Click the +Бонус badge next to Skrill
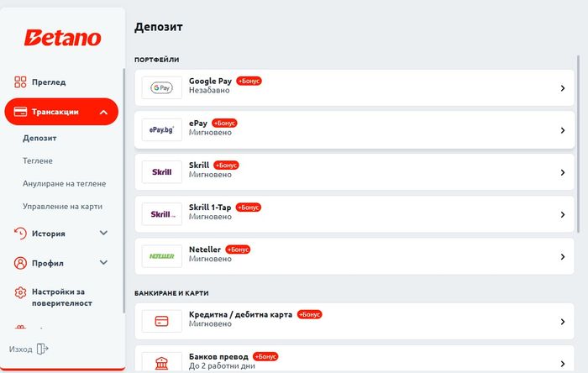588x373 pixels. [x=226, y=165]
